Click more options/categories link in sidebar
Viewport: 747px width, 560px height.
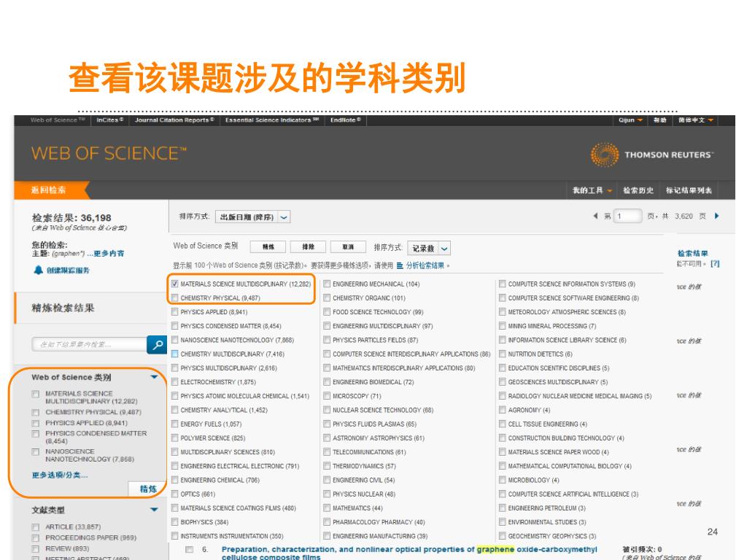[60, 475]
